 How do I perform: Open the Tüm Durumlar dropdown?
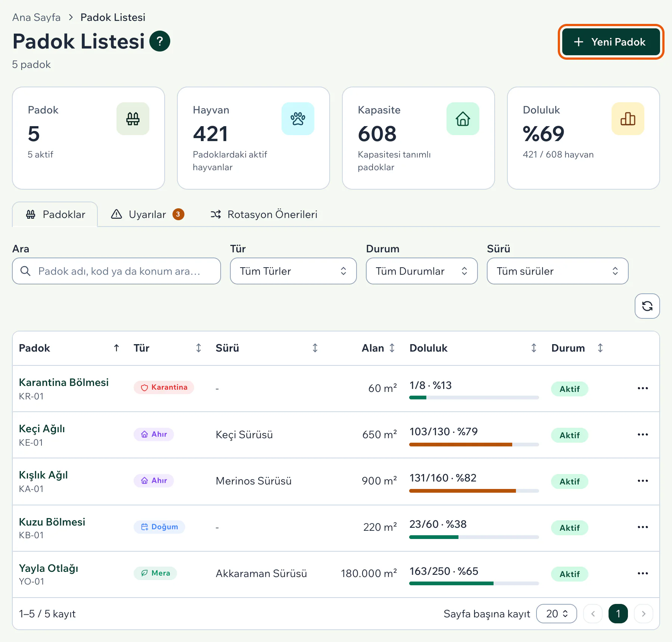pos(422,271)
